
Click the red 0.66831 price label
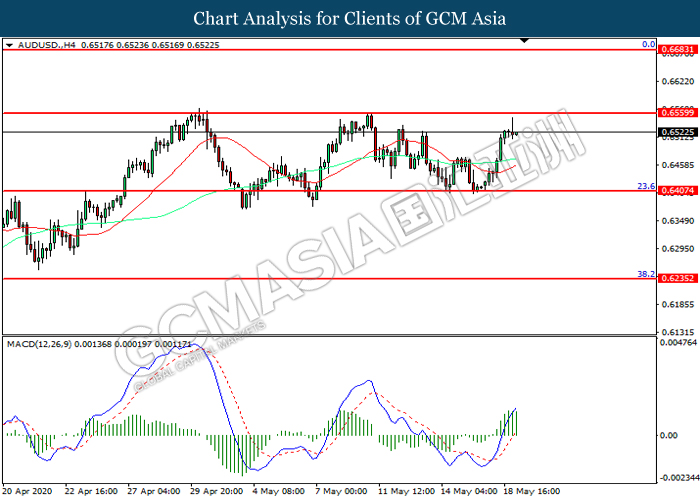coord(676,50)
